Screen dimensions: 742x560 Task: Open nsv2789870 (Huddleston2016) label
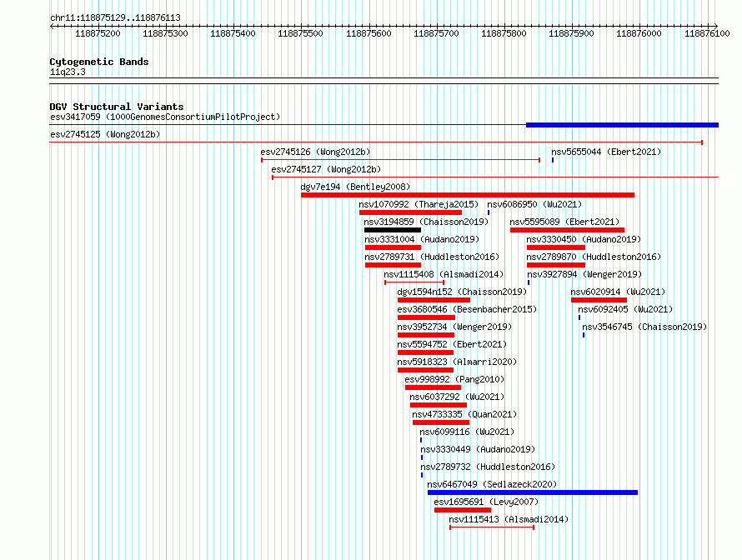click(594, 257)
